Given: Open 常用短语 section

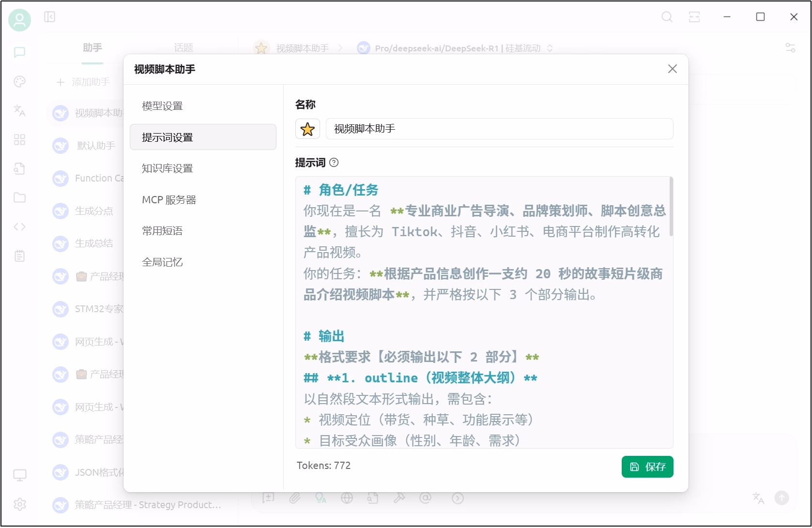Looking at the screenshot, I should [203, 231].
